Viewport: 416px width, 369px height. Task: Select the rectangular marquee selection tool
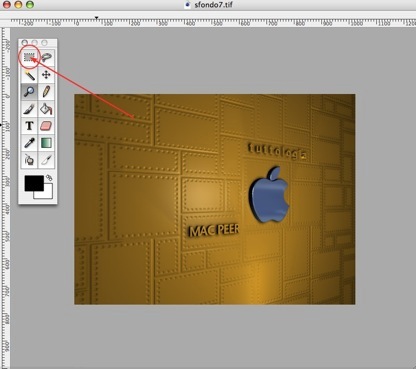coord(29,57)
